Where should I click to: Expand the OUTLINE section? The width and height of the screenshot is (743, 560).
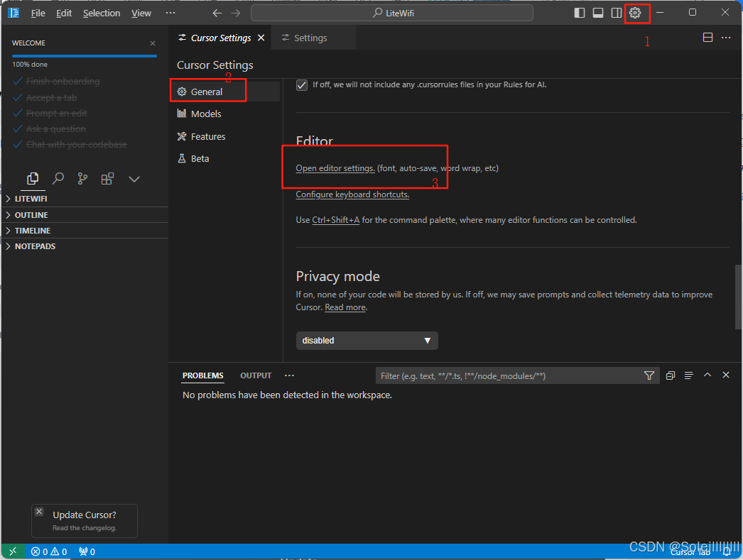coord(85,215)
